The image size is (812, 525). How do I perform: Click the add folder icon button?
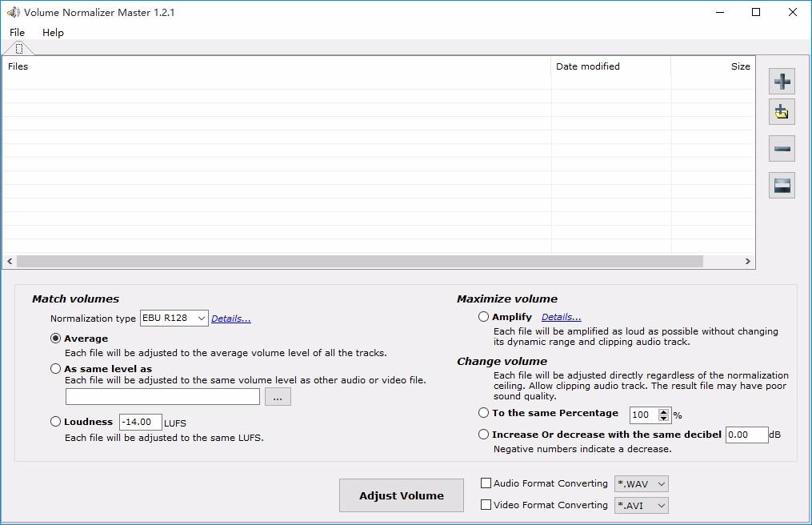click(x=782, y=112)
